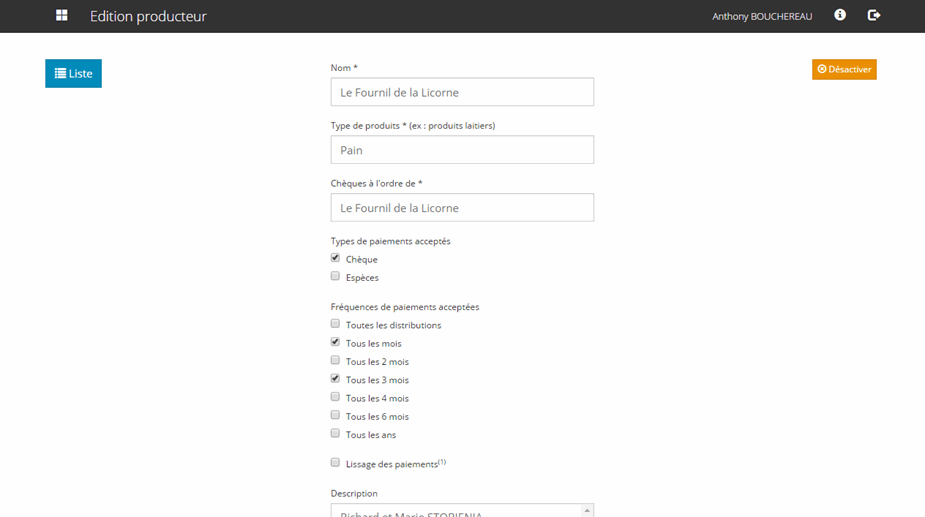Open Anthony BOUCHEREAU user menu
The width and height of the screenshot is (925, 517).
pos(762,17)
